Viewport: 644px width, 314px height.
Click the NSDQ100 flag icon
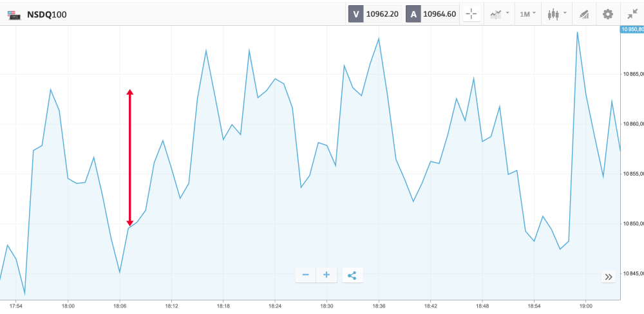click(13, 14)
